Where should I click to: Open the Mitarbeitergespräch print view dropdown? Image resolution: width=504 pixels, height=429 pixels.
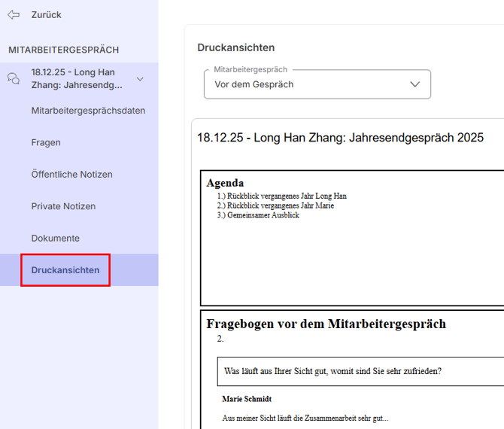tap(316, 84)
